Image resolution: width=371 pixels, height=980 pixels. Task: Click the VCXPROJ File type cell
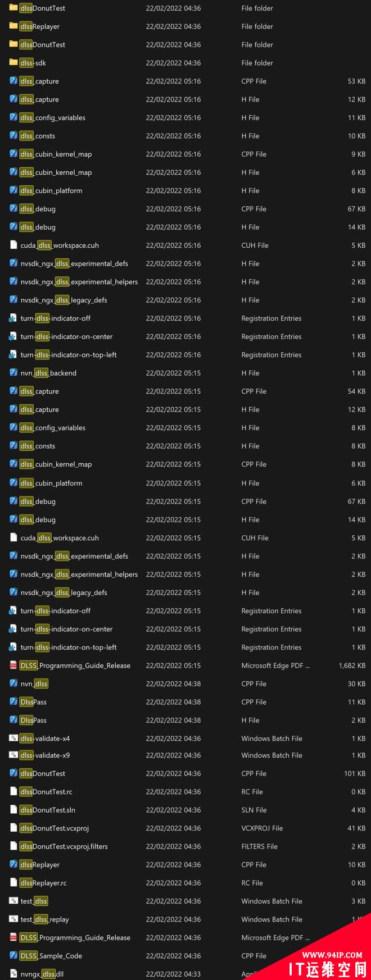point(262,828)
